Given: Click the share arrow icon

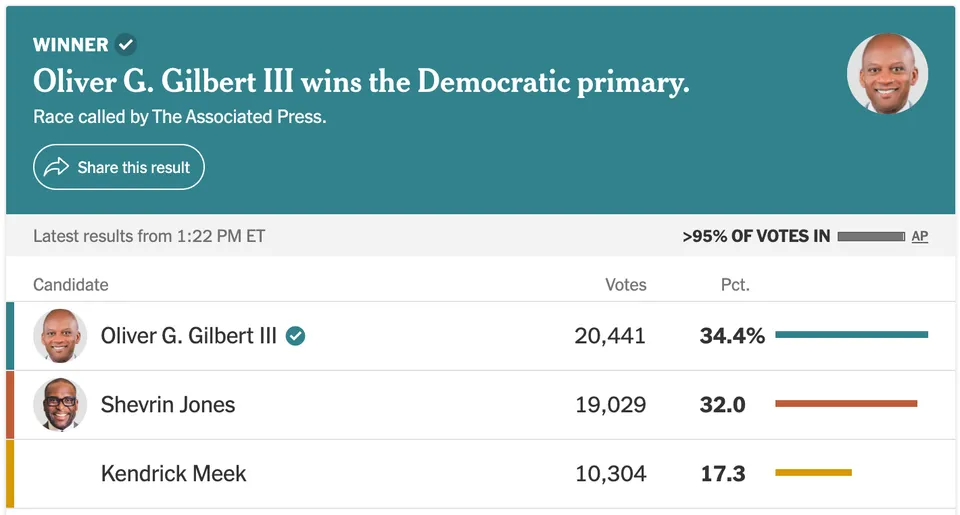Looking at the screenshot, I should pos(56,167).
